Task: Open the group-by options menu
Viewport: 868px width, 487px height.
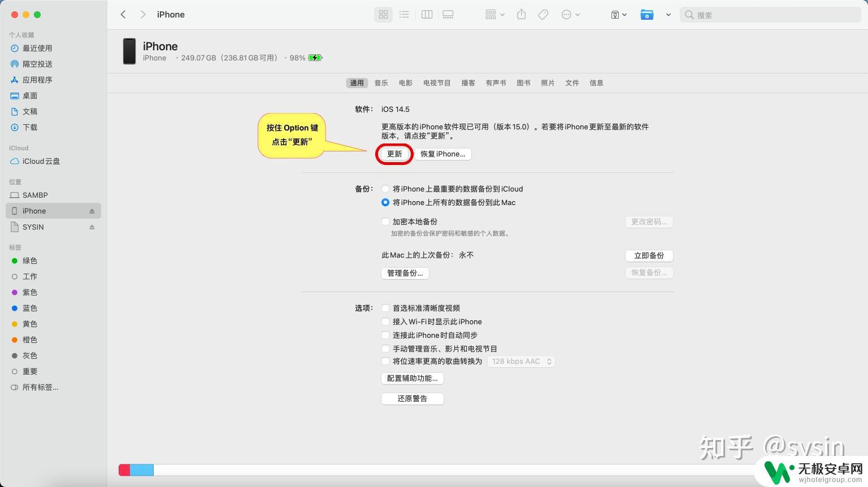Action: pyautogui.click(x=494, y=15)
